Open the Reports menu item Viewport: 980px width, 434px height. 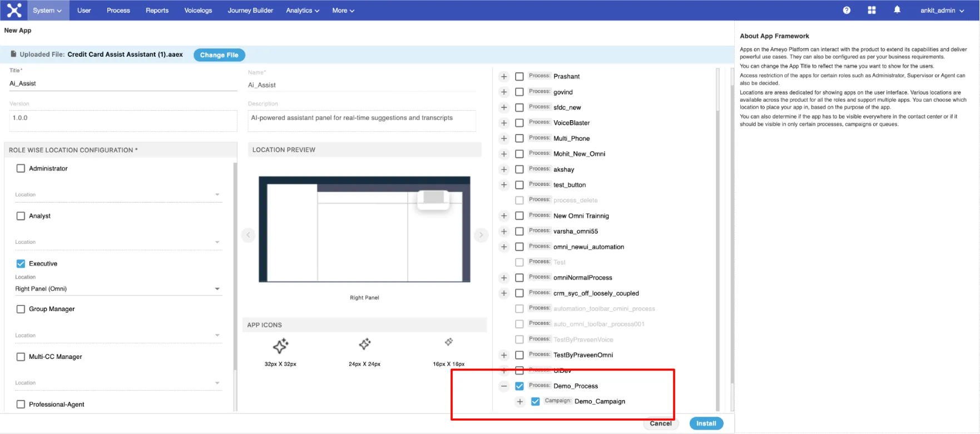tap(157, 11)
